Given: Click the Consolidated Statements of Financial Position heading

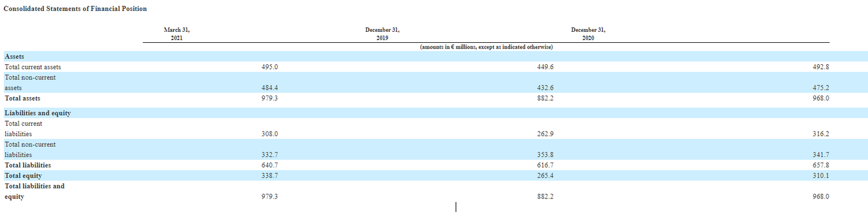Looking at the screenshot, I should click(x=75, y=9).
